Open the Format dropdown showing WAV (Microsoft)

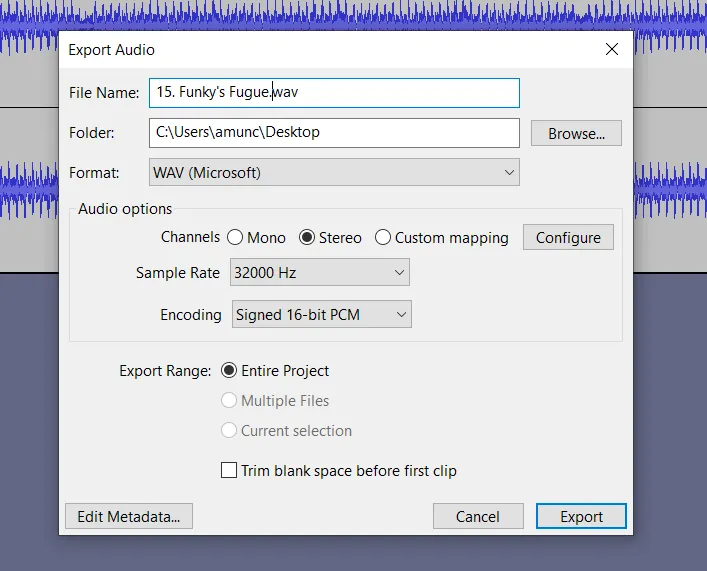(334, 173)
